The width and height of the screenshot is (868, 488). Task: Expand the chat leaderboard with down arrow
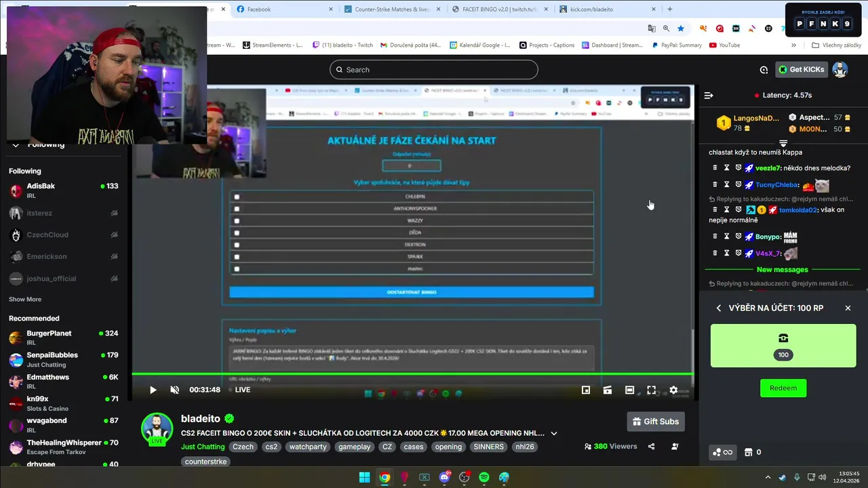783,143
